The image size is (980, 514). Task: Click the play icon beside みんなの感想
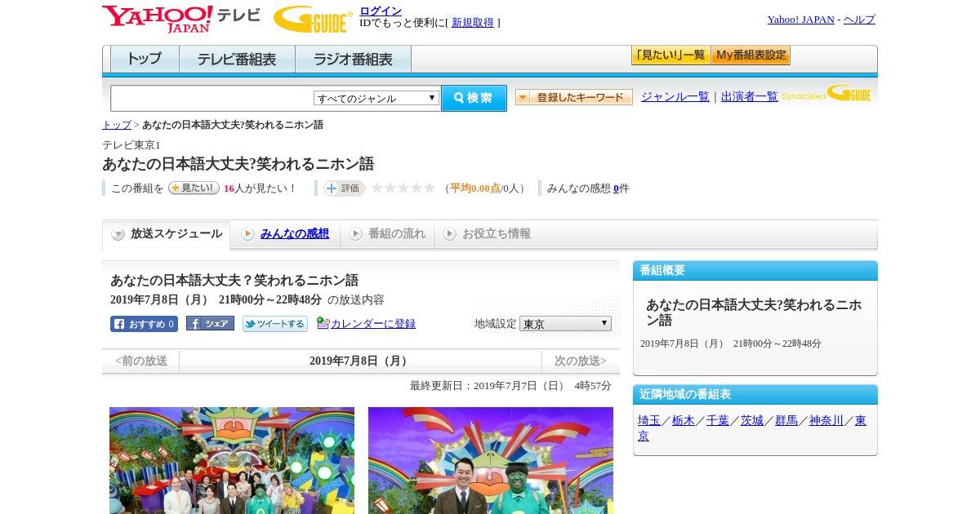[247, 234]
